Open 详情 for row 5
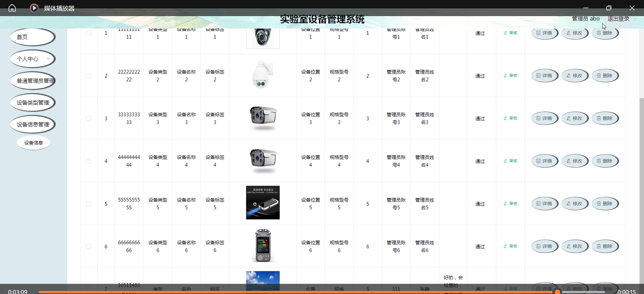The width and height of the screenshot is (644, 294). [x=545, y=203]
